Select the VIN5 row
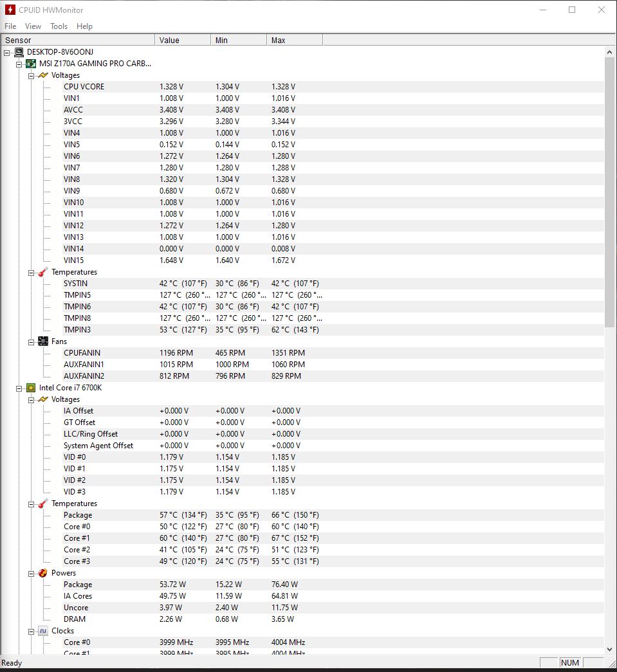 (x=333, y=145)
